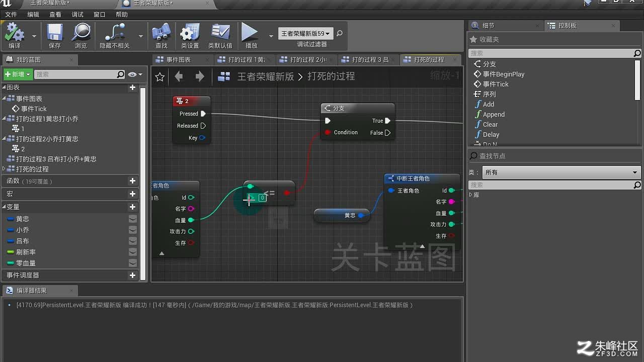Toggle visibility of 黄忠 variable

(133, 219)
